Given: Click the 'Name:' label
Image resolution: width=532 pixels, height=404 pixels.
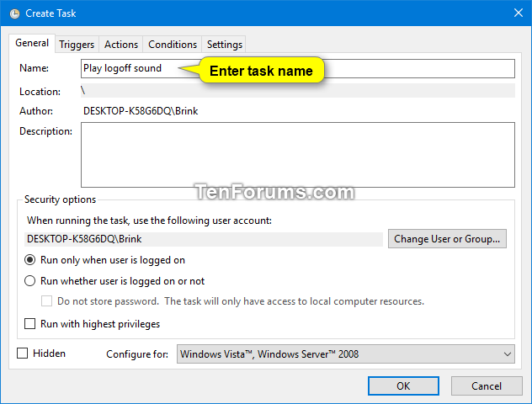Looking at the screenshot, I should point(34,68).
